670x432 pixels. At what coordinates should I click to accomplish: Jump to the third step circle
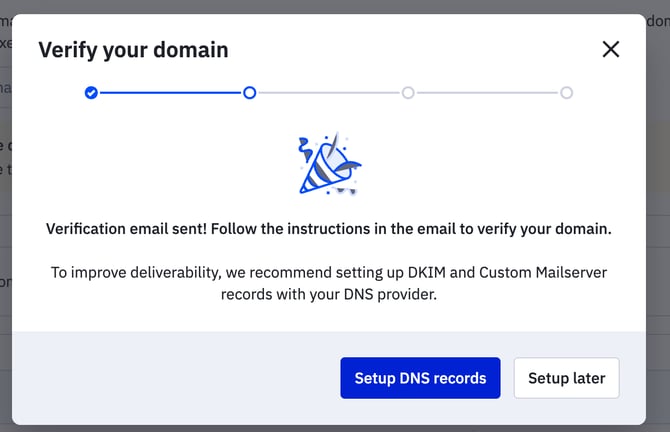[x=408, y=93]
